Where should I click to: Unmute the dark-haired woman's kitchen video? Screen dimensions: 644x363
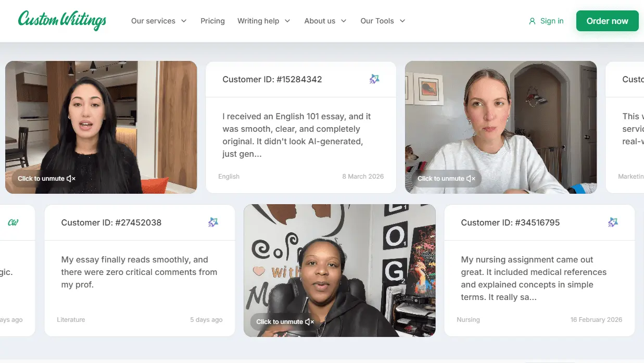click(x=46, y=179)
